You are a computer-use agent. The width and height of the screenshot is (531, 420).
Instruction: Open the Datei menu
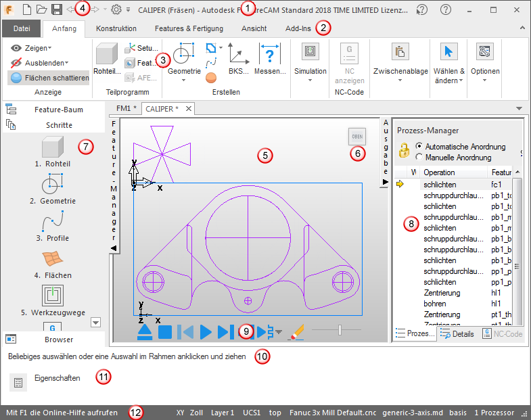click(x=22, y=28)
